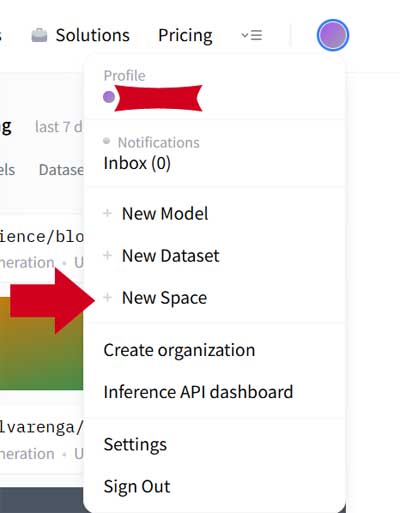Choose New Dataset in the dropdown
This screenshot has width=400, height=513.
(x=171, y=256)
